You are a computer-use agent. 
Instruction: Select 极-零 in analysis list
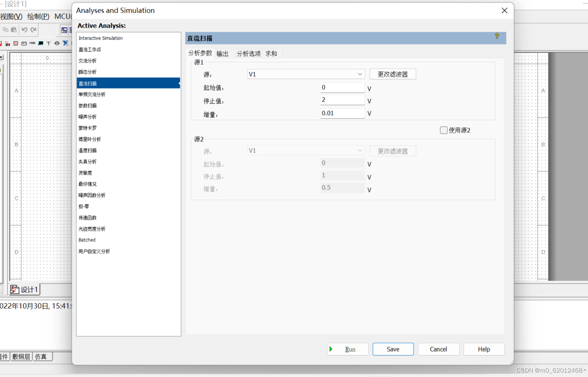[128, 206]
